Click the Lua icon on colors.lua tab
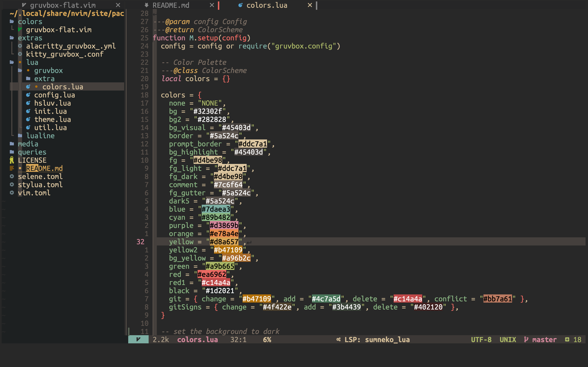 [x=240, y=5]
